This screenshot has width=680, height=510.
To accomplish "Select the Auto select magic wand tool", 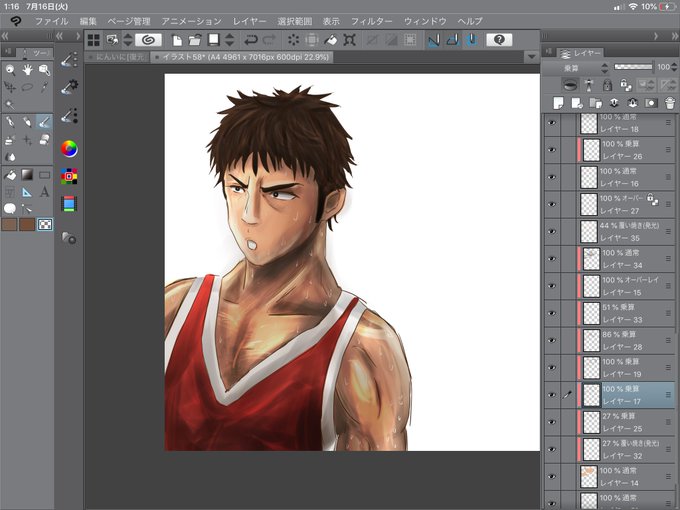I will coord(10,104).
